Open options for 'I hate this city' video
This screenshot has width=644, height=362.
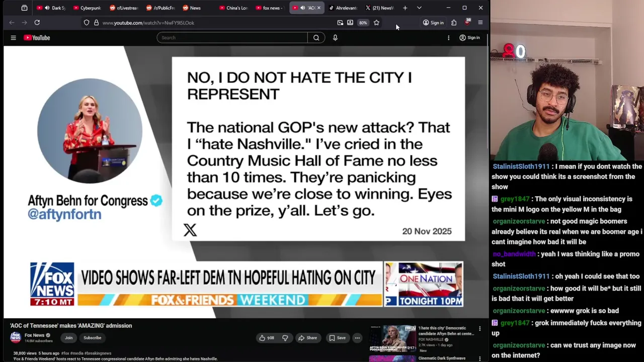[x=479, y=329]
